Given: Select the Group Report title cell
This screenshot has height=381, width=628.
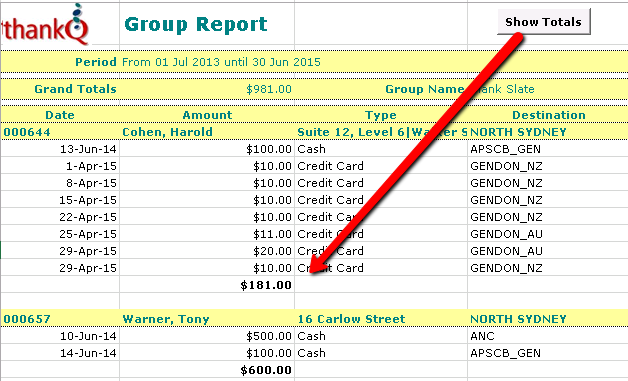Looking at the screenshot, I should tap(196, 24).
